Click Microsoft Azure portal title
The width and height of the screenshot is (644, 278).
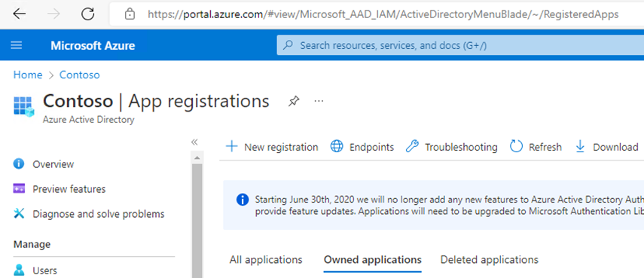(93, 45)
